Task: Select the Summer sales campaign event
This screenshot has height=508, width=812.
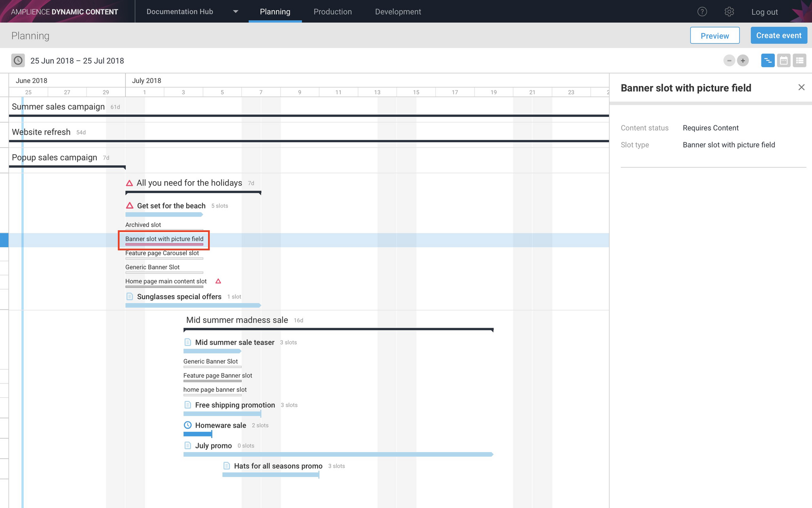Action: coord(58,107)
